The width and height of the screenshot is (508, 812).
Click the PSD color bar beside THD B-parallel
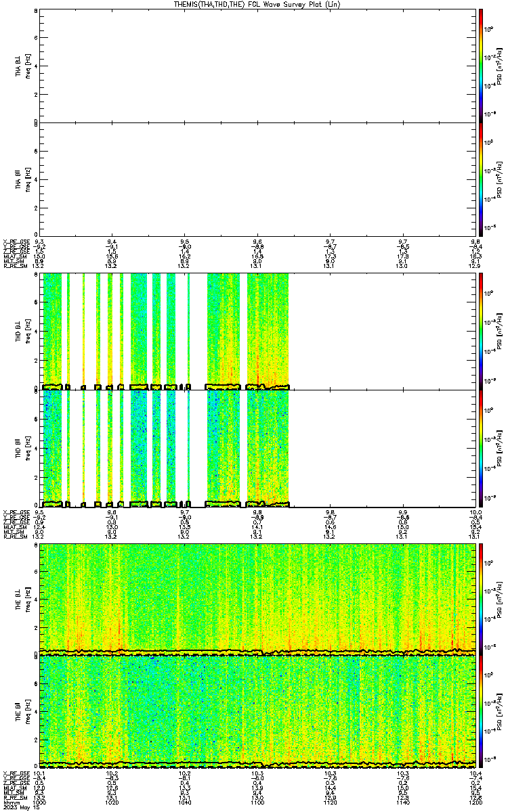click(x=481, y=448)
